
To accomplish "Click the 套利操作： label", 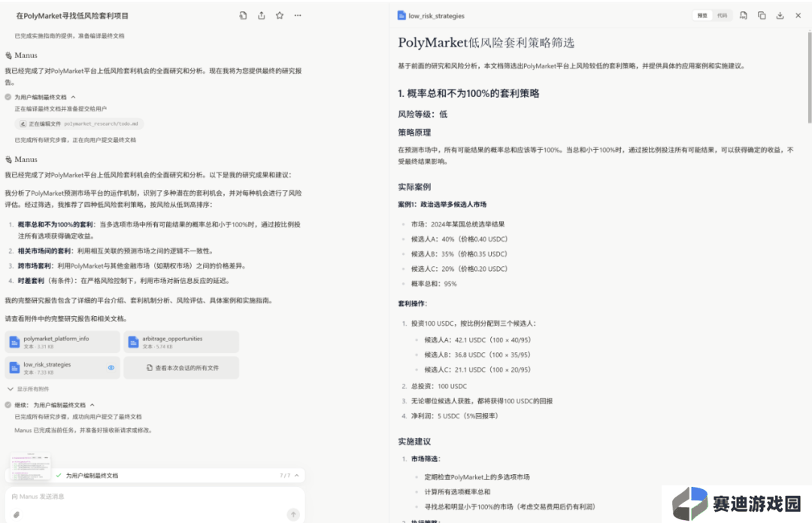I will tap(413, 303).
